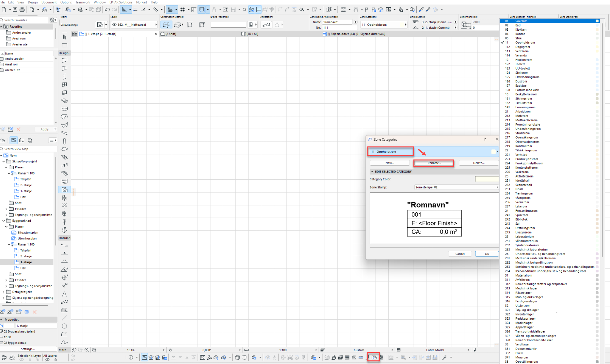
Task: Select the Arrow tool in the toolbox
Action: pos(64,37)
